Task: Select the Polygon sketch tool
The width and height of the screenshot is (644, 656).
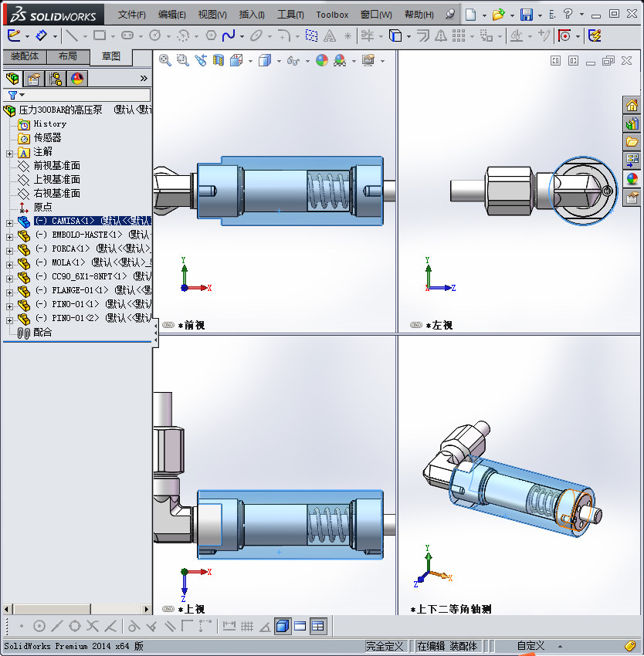Action: point(211,36)
